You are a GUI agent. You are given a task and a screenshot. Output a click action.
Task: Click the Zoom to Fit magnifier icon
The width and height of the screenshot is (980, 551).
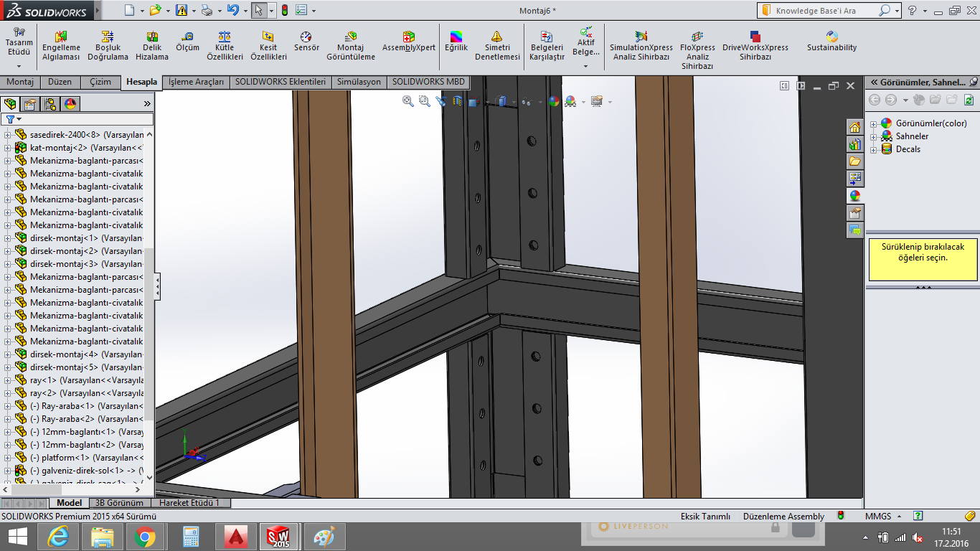pyautogui.click(x=408, y=102)
